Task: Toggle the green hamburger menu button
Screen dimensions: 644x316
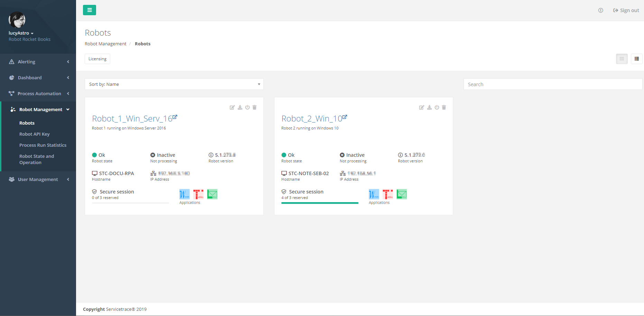Action: (90, 10)
